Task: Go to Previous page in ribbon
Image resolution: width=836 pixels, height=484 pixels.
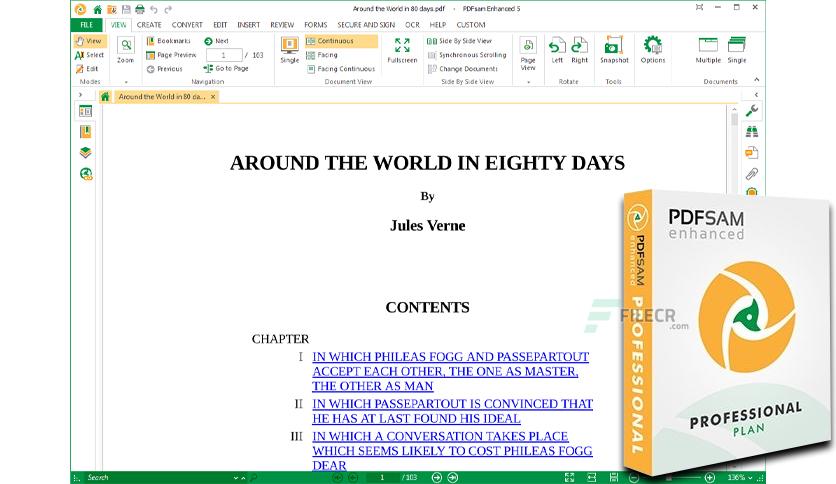Action: (165, 69)
